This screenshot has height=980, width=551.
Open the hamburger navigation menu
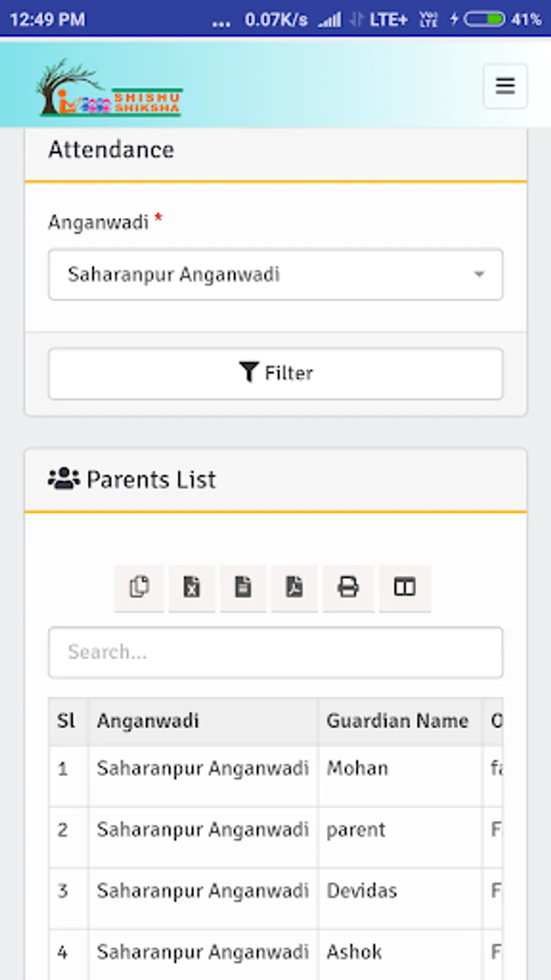(504, 86)
